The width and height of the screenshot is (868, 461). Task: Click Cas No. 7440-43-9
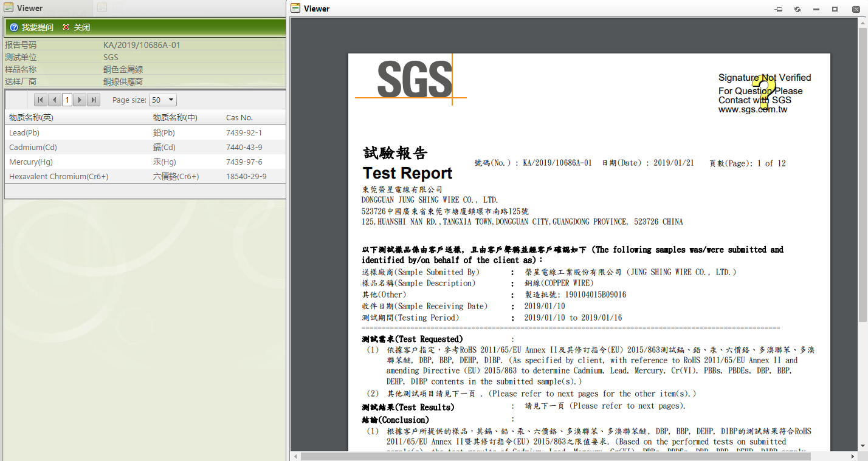coord(244,147)
